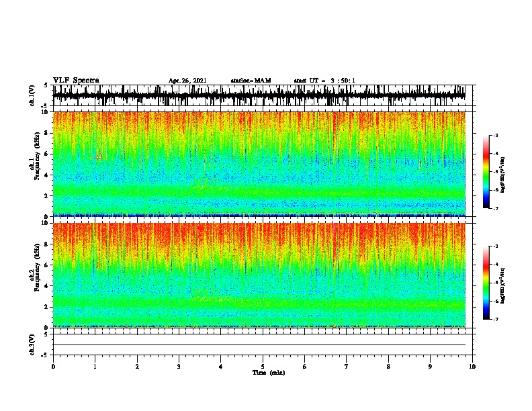Select the "start UT = 3 : 50: 1" text

(x=324, y=81)
